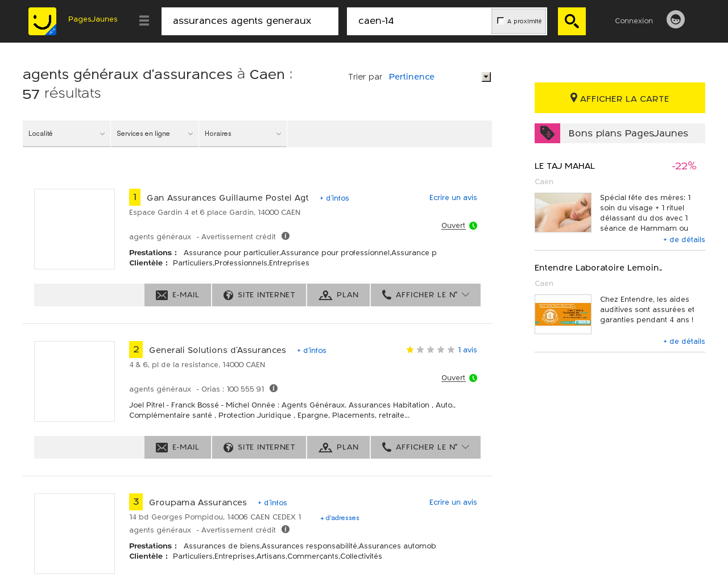Click Ecrire un avis for Gan Assurances

(453, 198)
